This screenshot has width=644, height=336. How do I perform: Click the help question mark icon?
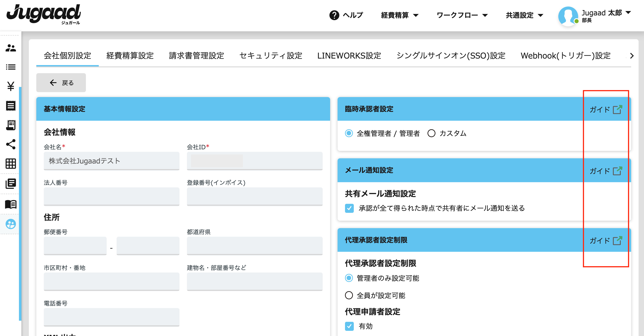tap(334, 15)
